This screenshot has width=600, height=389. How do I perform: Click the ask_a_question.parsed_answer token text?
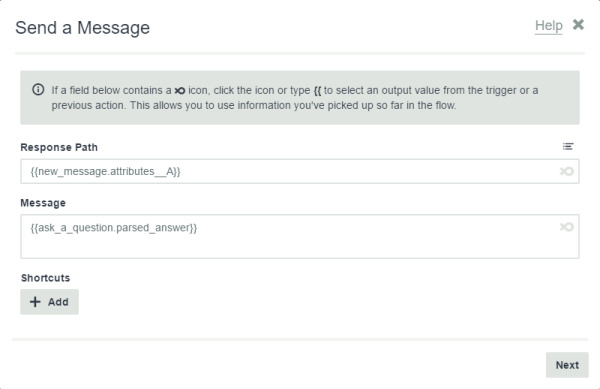point(114,228)
